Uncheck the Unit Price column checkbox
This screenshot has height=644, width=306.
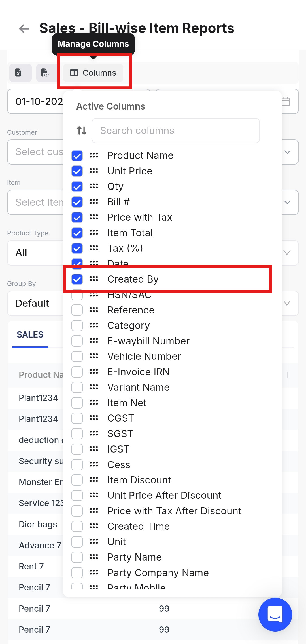pyautogui.click(x=77, y=171)
